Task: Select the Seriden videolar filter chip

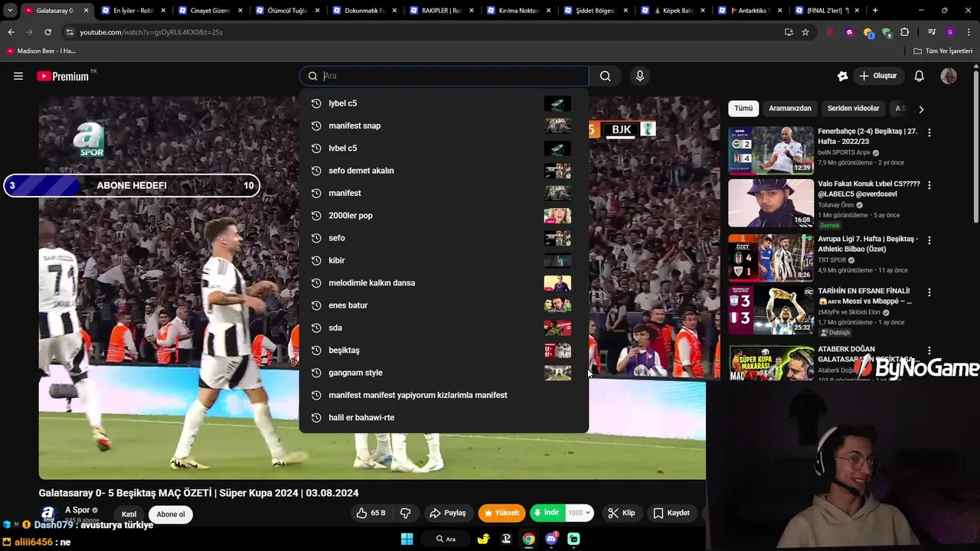Action: click(853, 109)
